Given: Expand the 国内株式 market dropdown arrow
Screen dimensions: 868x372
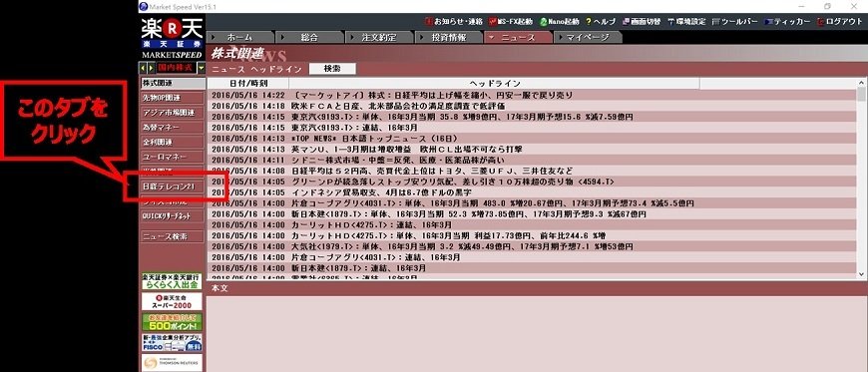Looking at the screenshot, I should pyautogui.click(x=201, y=68).
